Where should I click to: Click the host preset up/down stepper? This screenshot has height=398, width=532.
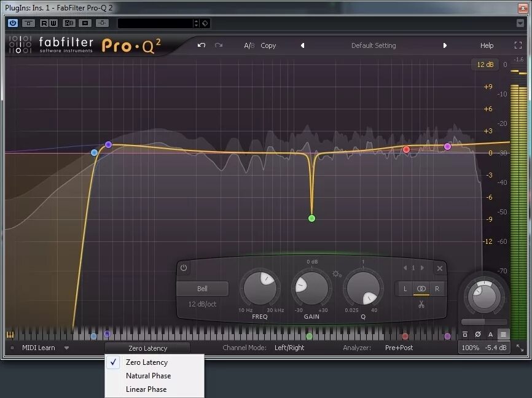pos(196,23)
